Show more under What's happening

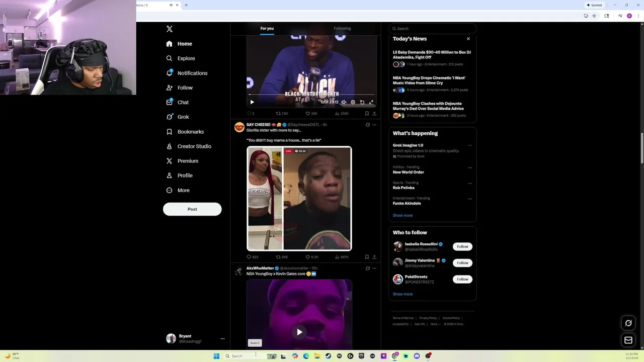(x=403, y=215)
